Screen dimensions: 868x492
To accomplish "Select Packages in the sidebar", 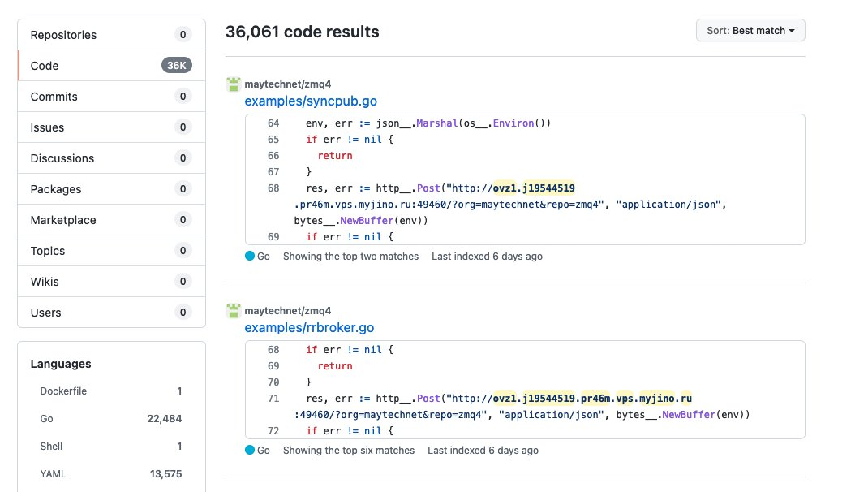I will click(56, 189).
